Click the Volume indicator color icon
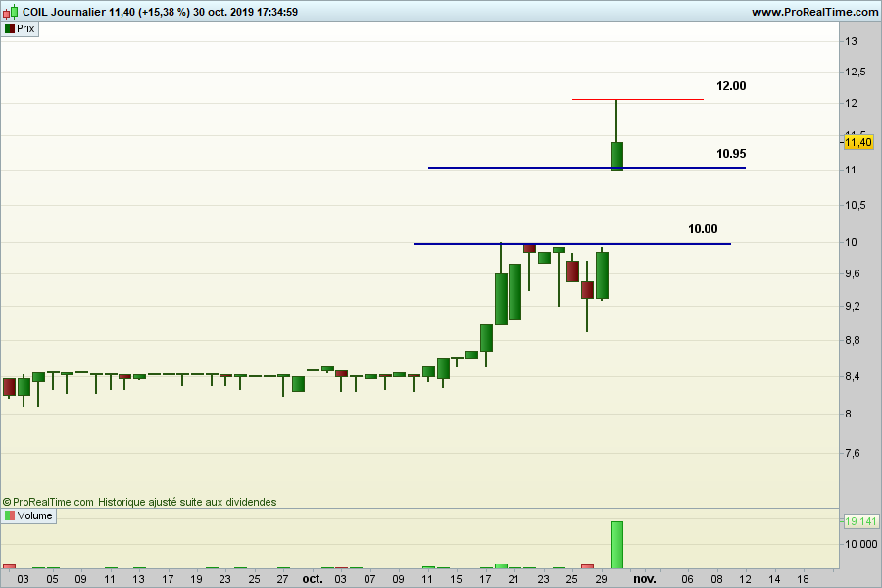The height and width of the screenshot is (588, 882). click(9, 515)
